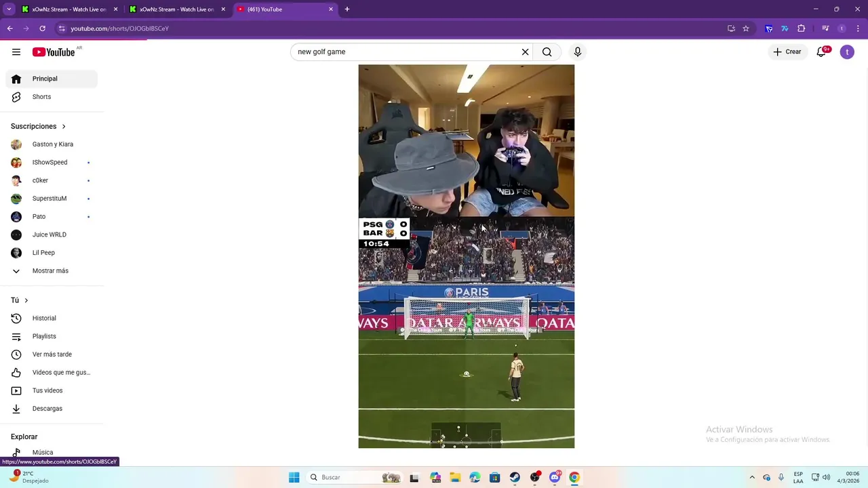Start voice search with microphone
868x488 pixels.
point(578,52)
